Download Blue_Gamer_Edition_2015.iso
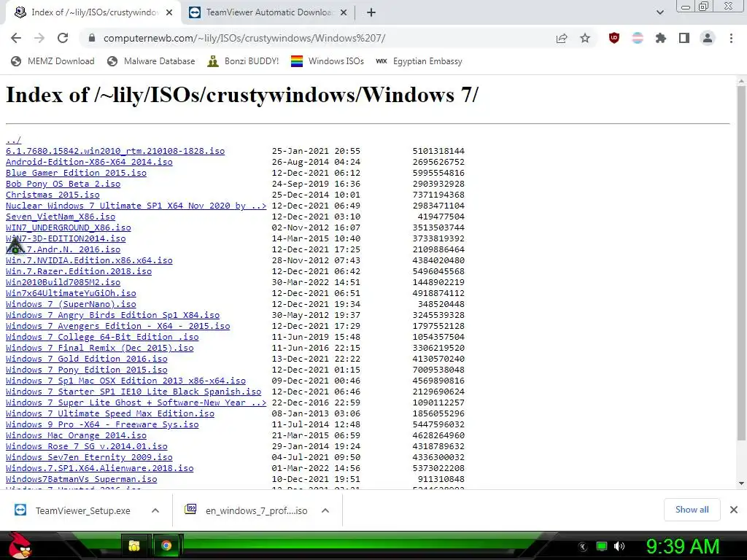The height and width of the screenshot is (560, 747). click(76, 173)
